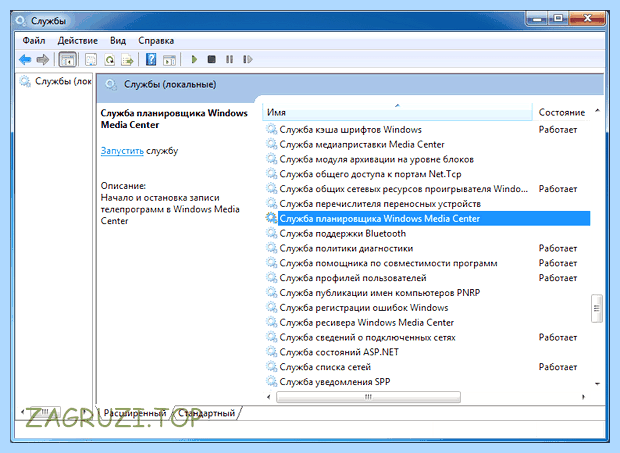Click the Back arrow toolbar icon

[25, 60]
